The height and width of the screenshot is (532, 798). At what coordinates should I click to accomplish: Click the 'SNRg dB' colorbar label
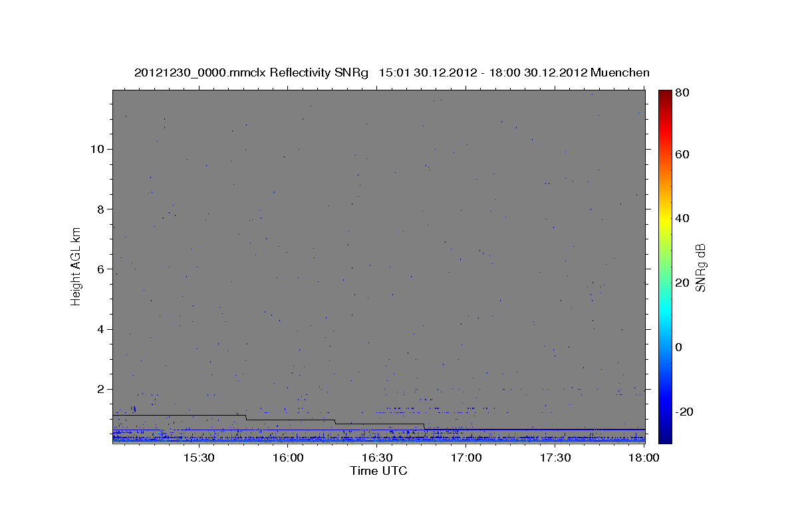tap(700, 267)
